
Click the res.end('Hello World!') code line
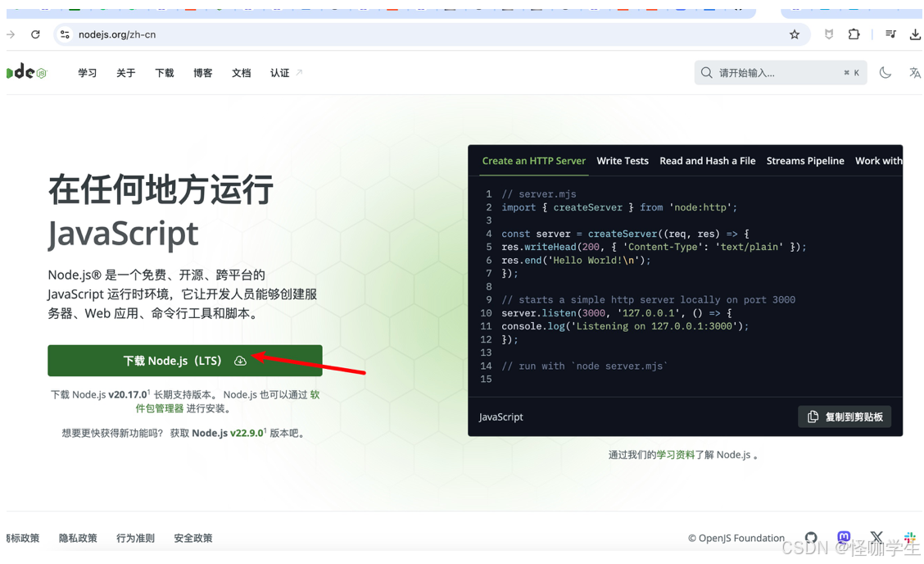click(x=576, y=260)
